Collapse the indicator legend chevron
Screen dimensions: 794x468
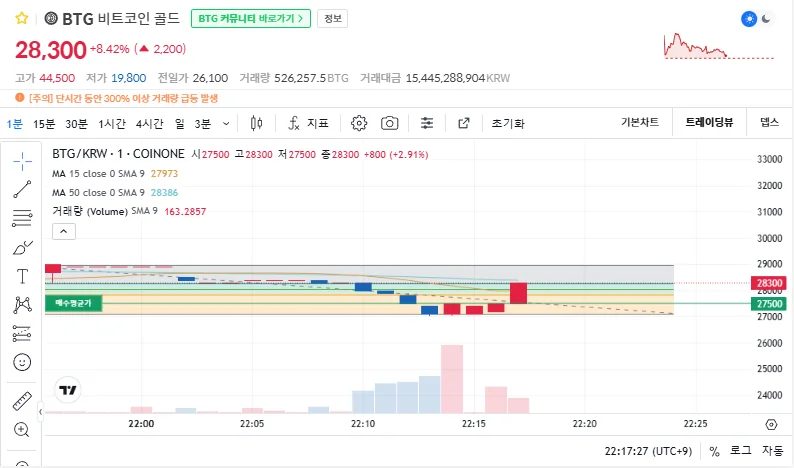[x=62, y=231]
